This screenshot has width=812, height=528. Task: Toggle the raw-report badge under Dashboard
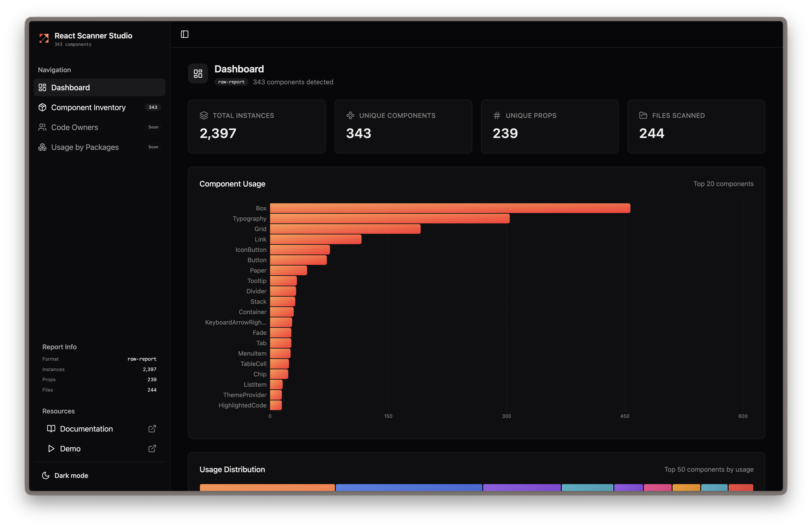point(231,82)
